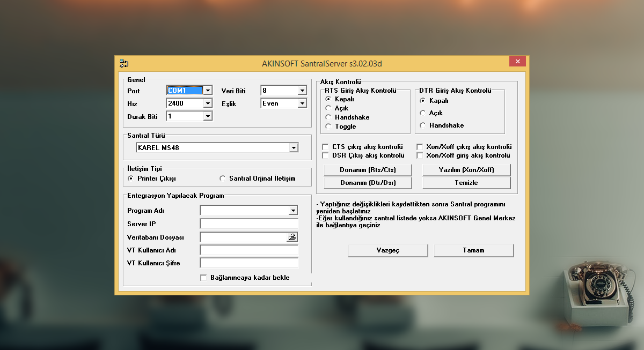
Task: Open the Hız dropdown showing 2400
Action: [208, 103]
